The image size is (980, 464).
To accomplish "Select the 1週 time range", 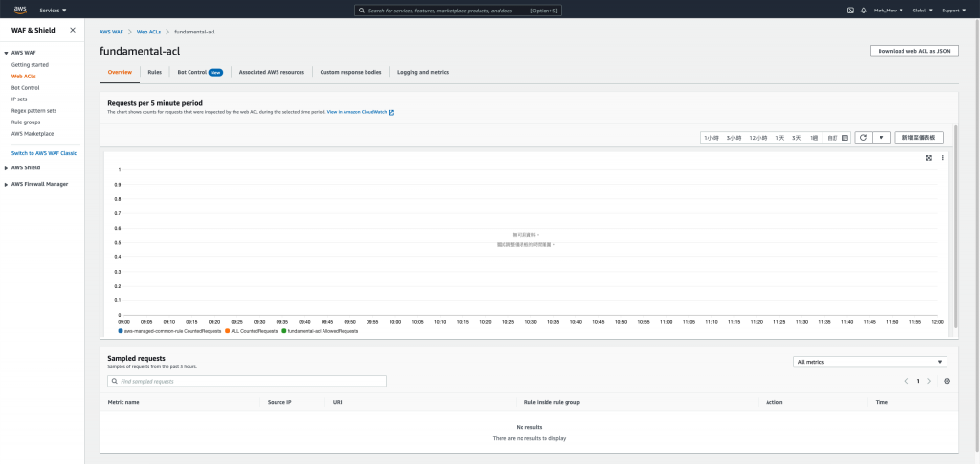I will click(x=813, y=138).
